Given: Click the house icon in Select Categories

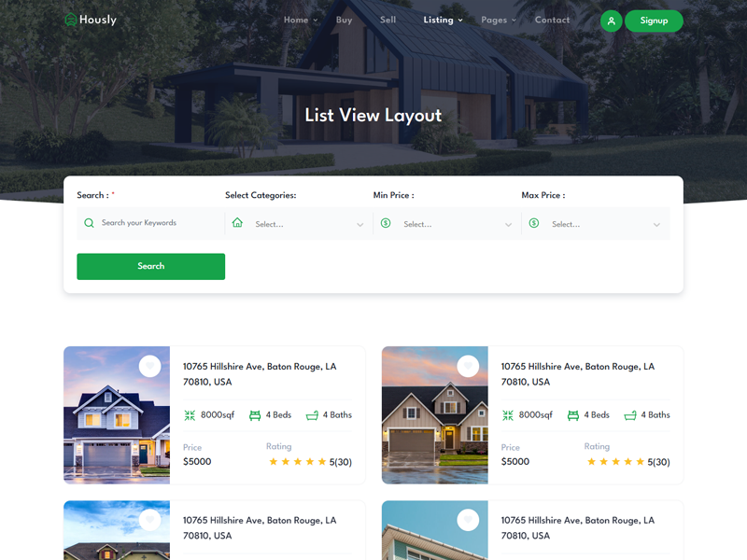Looking at the screenshot, I should coord(237,222).
